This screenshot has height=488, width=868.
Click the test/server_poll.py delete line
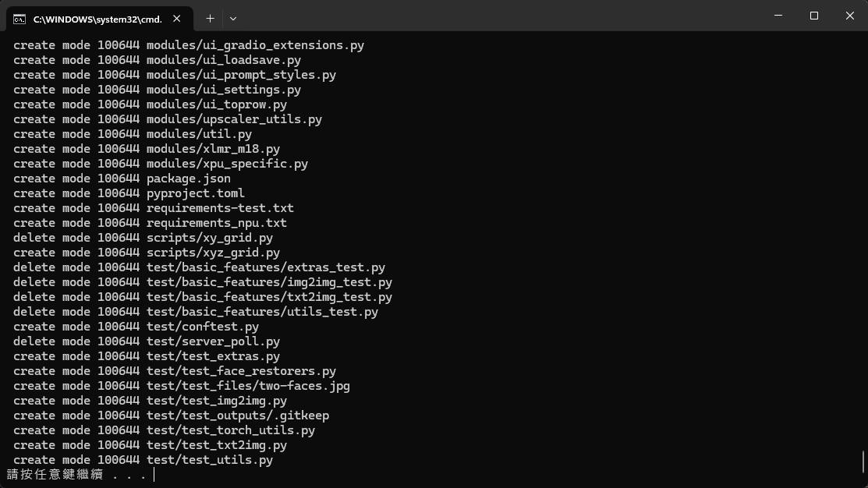(147, 341)
